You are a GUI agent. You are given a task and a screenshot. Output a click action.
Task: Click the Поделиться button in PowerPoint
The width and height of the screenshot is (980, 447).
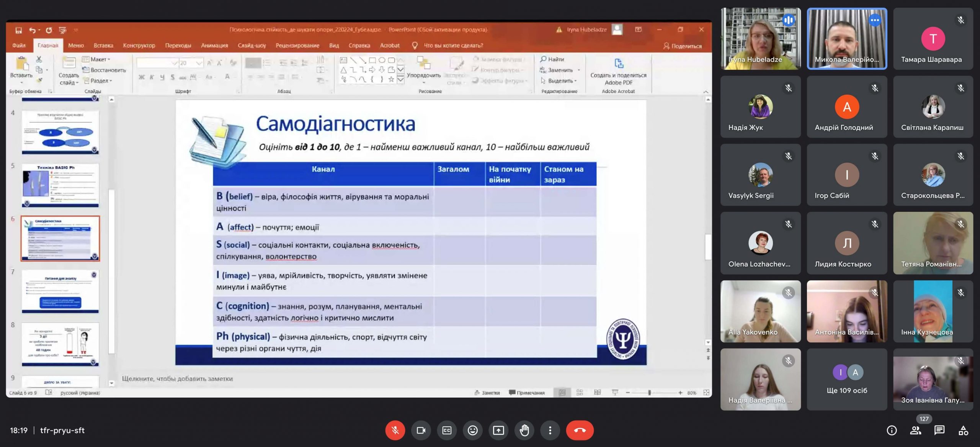pos(683,46)
